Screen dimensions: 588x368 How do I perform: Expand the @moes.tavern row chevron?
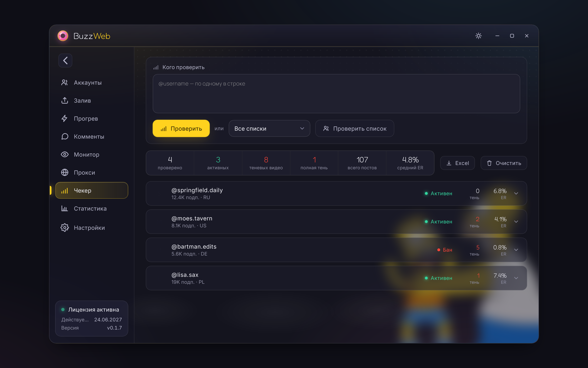pos(516,222)
